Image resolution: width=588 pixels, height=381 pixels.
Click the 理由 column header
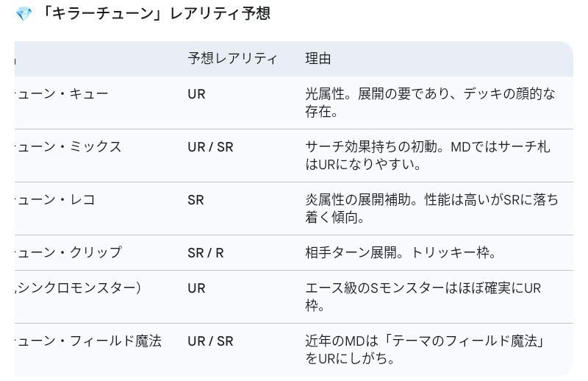click(x=318, y=59)
